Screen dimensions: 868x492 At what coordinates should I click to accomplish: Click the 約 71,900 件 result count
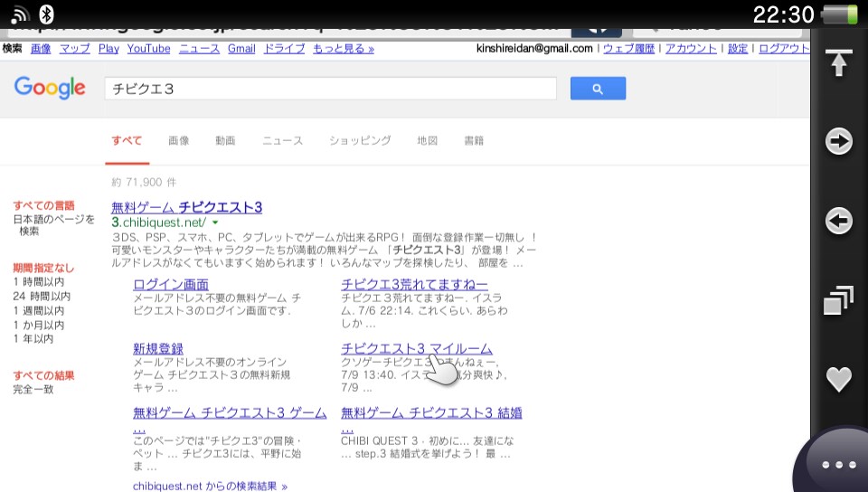click(x=144, y=183)
